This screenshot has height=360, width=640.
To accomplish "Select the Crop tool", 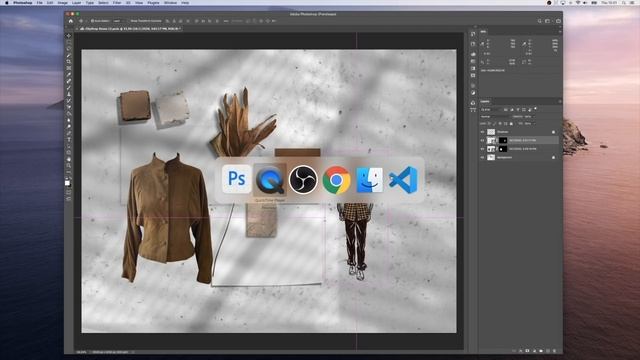I will 69,62.
